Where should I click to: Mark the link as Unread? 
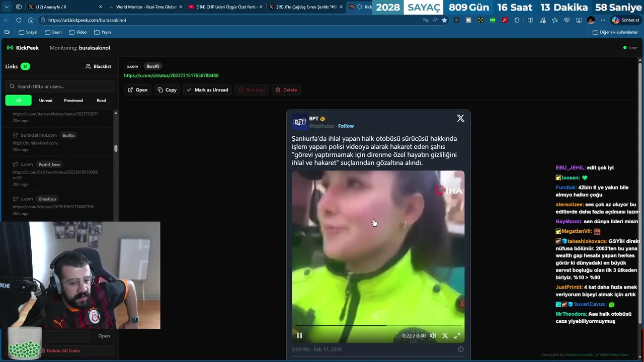(207, 90)
